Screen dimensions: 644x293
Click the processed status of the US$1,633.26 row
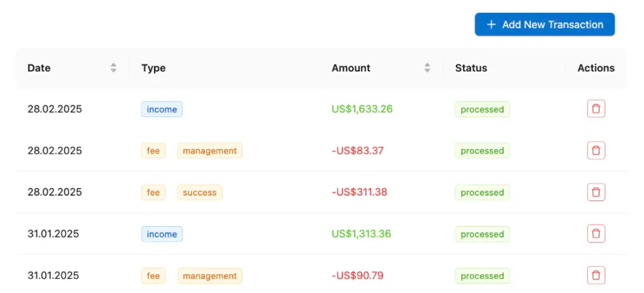coord(482,109)
